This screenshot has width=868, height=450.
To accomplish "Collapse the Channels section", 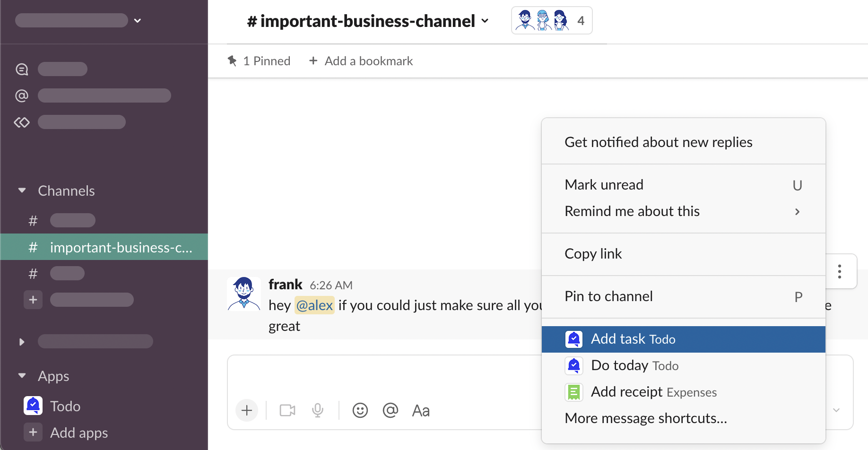I will tap(22, 190).
